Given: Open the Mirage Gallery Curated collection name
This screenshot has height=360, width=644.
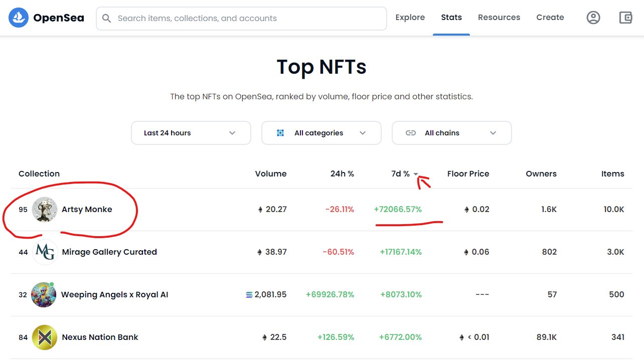Looking at the screenshot, I should 109,252.
